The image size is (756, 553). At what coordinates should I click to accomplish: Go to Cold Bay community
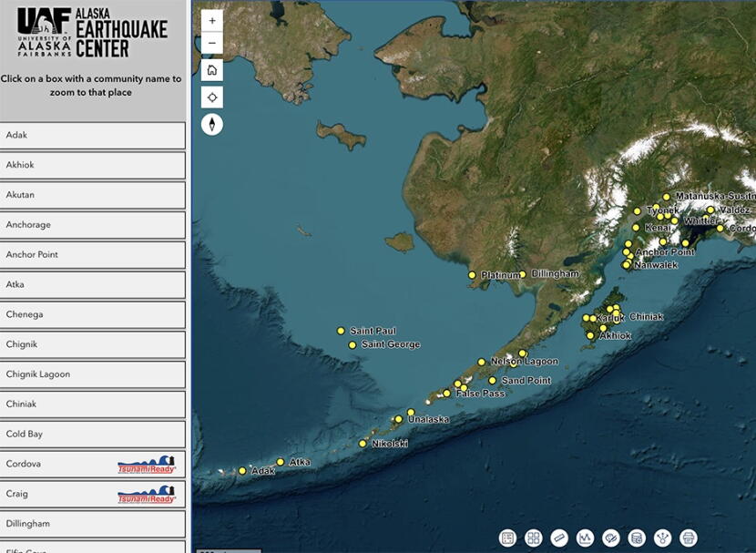coord(92,435)
